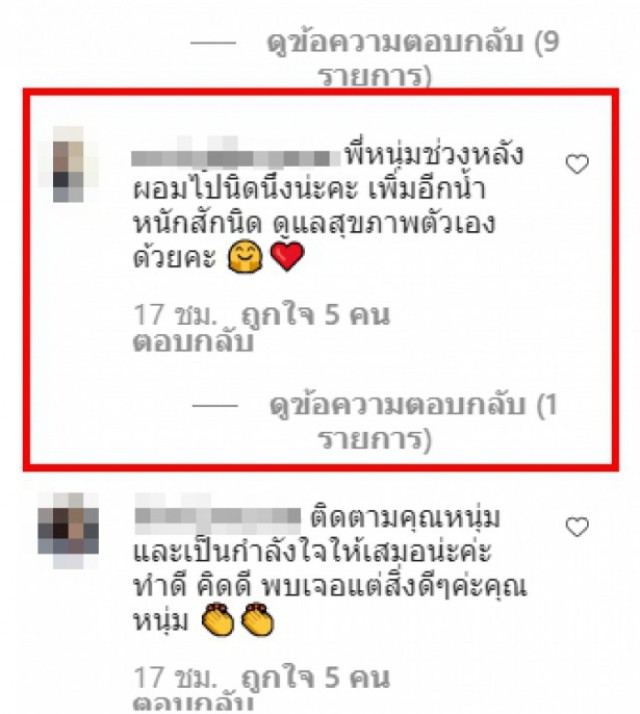View ถูกใจ 5 คน on the ติดตามคุณหนุ่ม comment

click(315, 677)
